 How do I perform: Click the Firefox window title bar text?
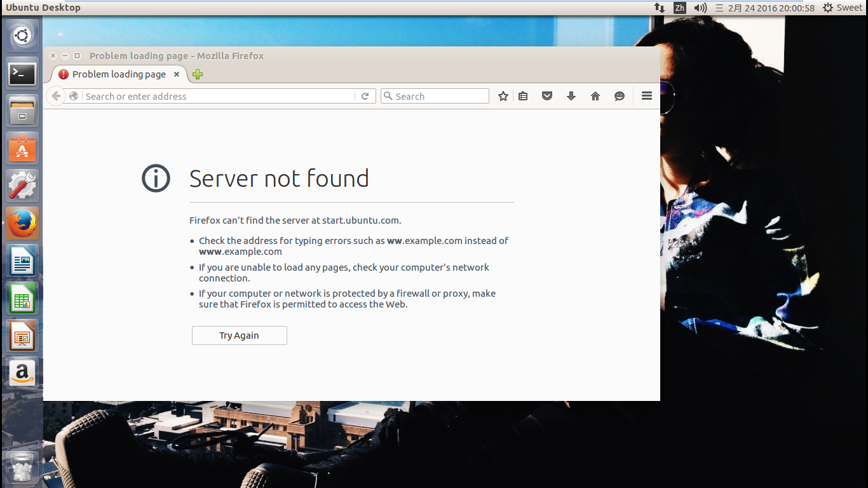(177, 56)
